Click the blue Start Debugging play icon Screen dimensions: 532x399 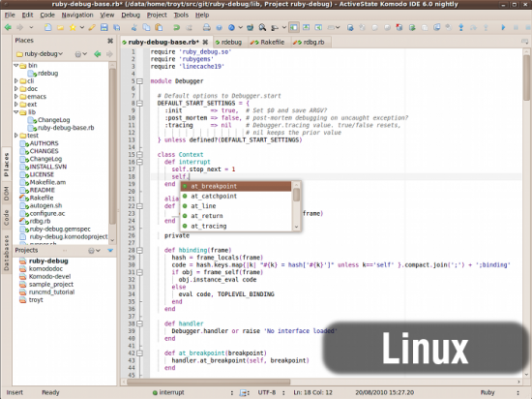pos(503,27)
